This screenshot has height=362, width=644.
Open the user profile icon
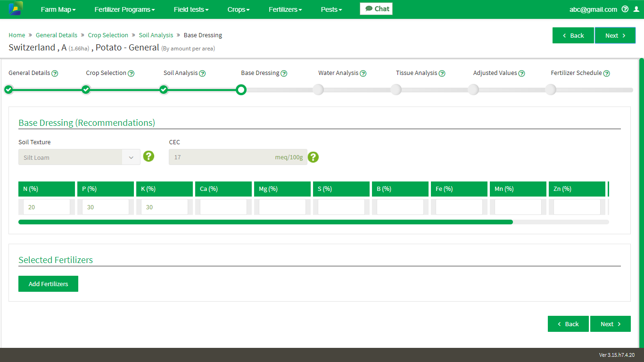[x=636, y=9]
